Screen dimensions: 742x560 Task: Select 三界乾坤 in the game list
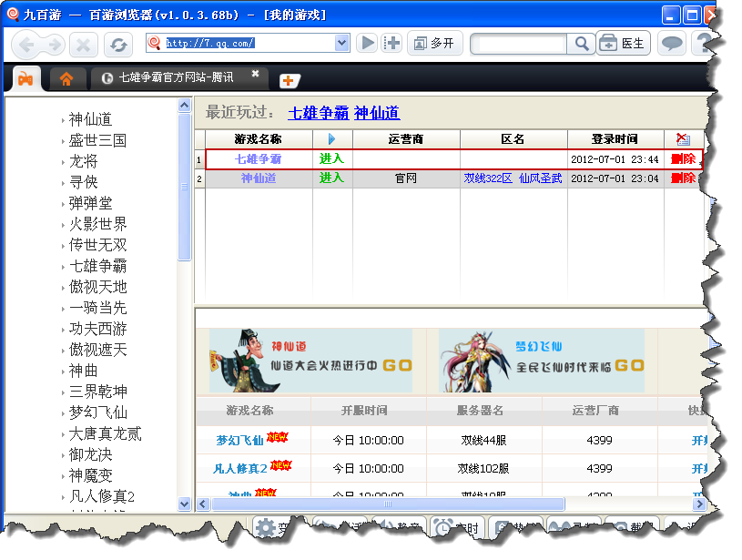tap(98, 392)
